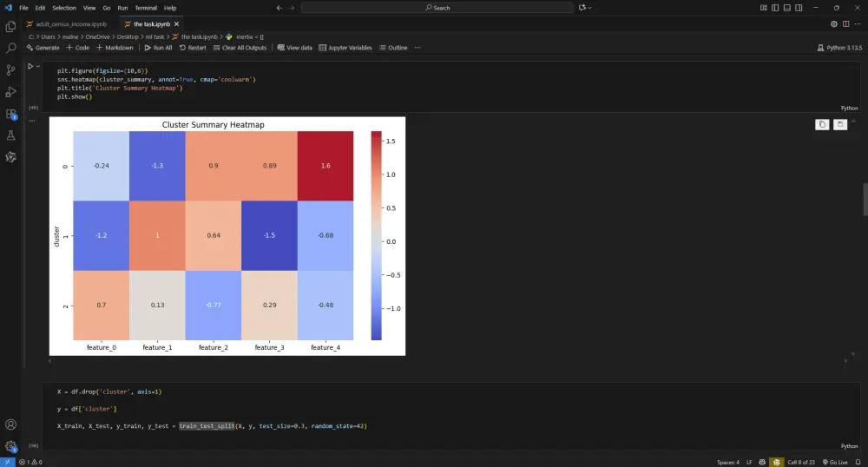Click View data button
Screen dimensions: 868x467
(x=294, y=48)
